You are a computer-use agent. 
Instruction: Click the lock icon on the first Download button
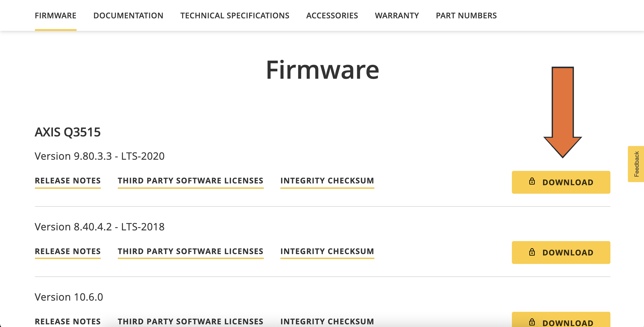click(532, 182)
